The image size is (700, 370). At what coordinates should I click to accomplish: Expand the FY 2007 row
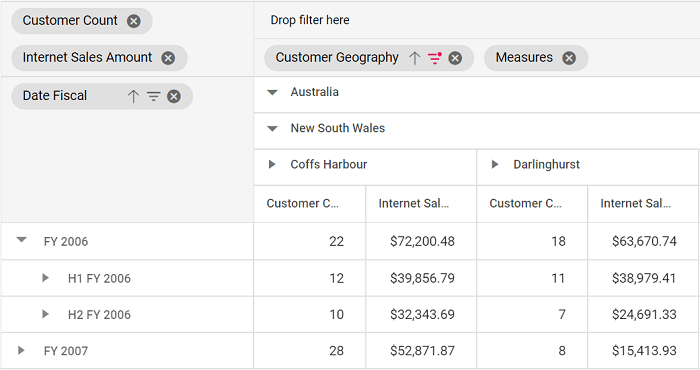pos(21,350)
